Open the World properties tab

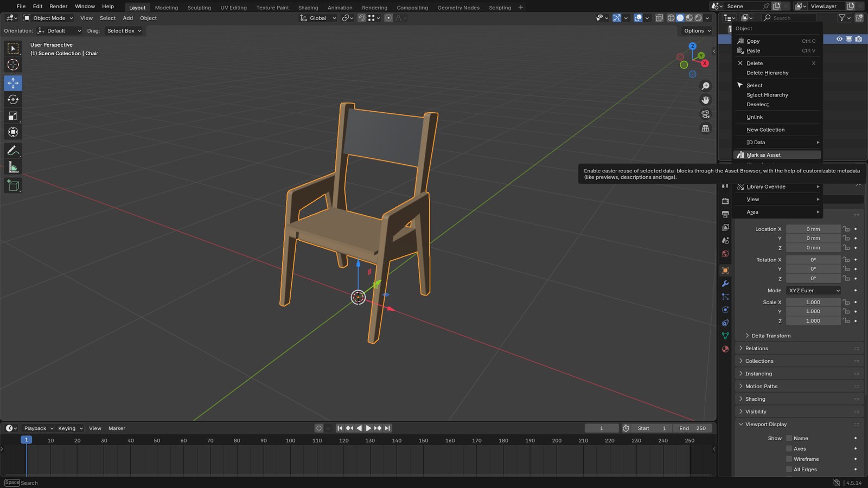tap(725, 254)
